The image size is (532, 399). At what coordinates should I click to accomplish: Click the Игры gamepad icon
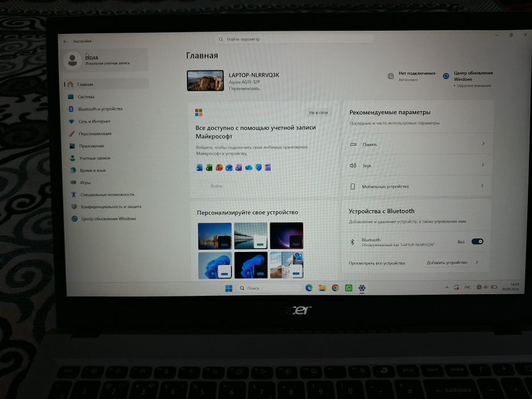pyautogui.click(x=74, y=182)
